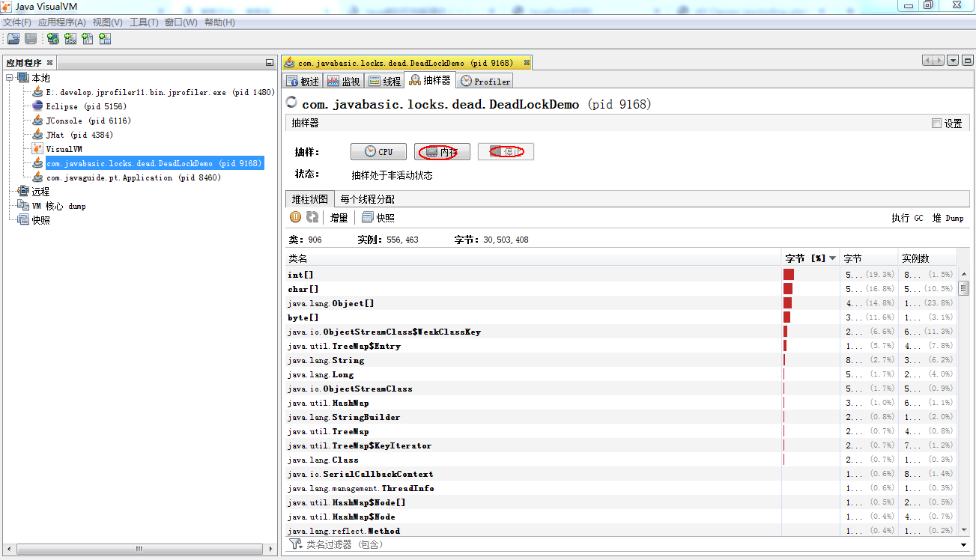
Task: Click the VisualVM application icon in tree
Action: (x=37, y=149)
